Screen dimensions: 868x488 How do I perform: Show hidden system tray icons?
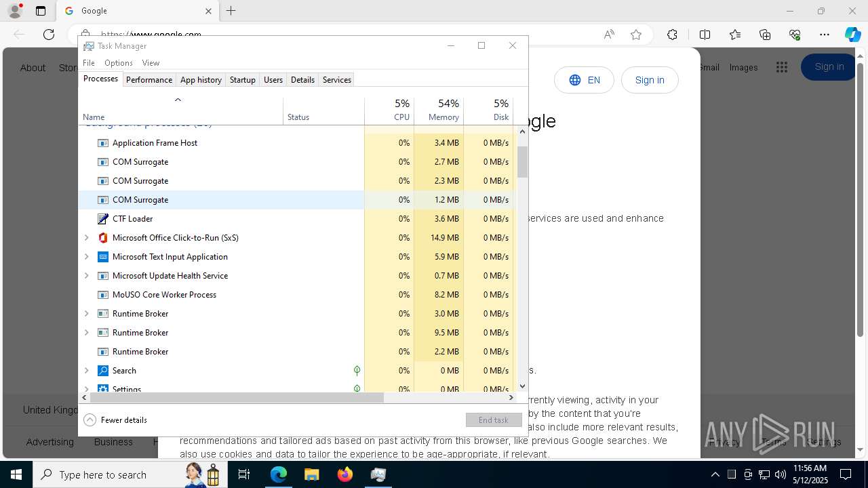tap(715, 474)
